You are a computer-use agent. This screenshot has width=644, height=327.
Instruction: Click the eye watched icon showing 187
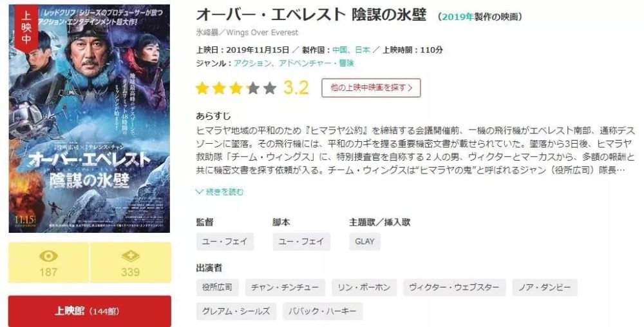pos(48,263)
